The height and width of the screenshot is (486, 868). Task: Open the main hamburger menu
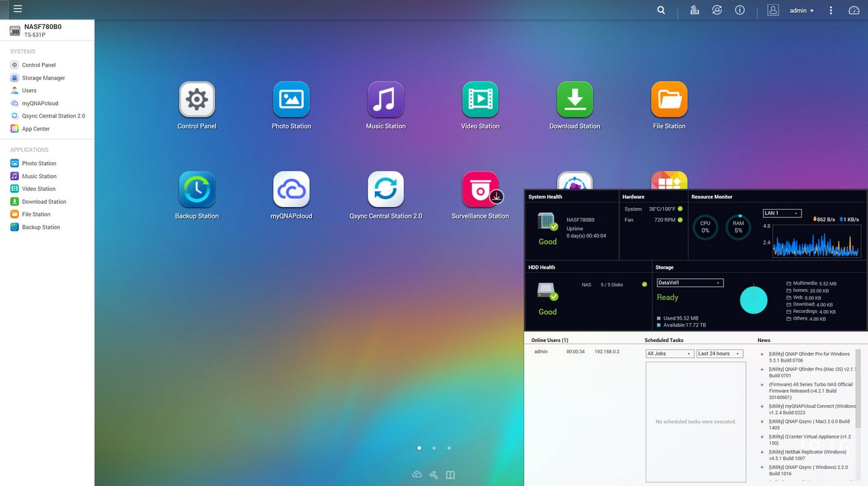click(18, 10)
